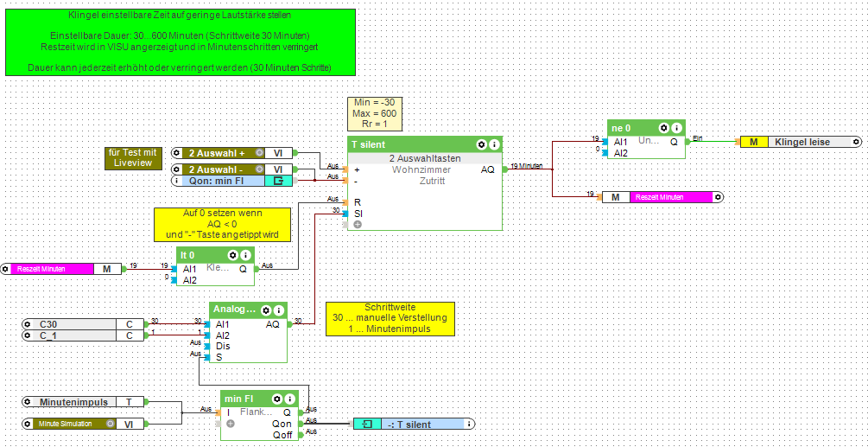Click gear icon on Klingel leise marker

coord(857,142)
